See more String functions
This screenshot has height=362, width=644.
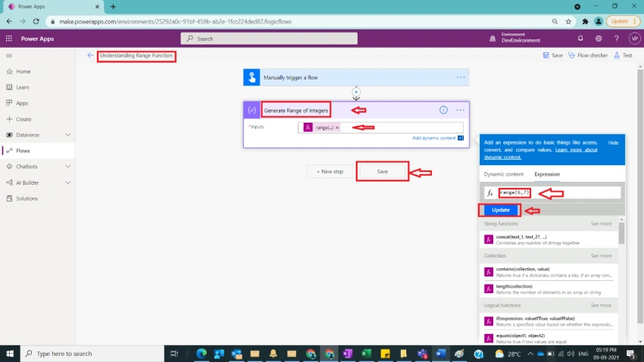coord(601,223)
